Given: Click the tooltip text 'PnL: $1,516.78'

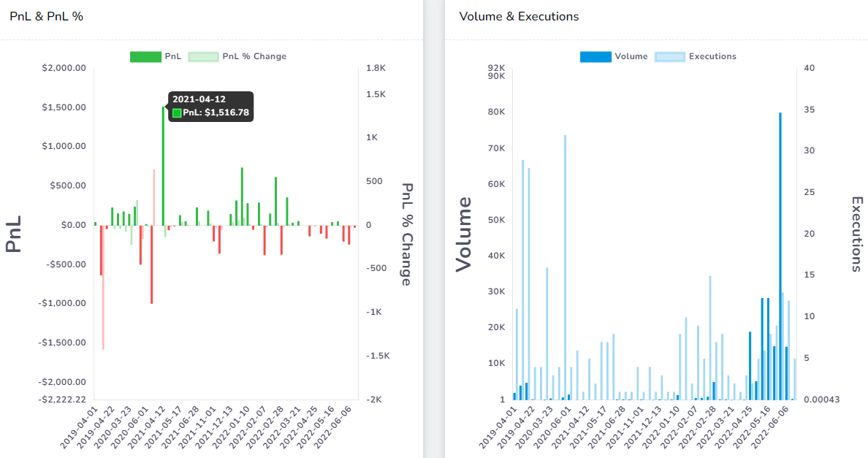Looking at the screenshot, I should [x=216, y=112].
